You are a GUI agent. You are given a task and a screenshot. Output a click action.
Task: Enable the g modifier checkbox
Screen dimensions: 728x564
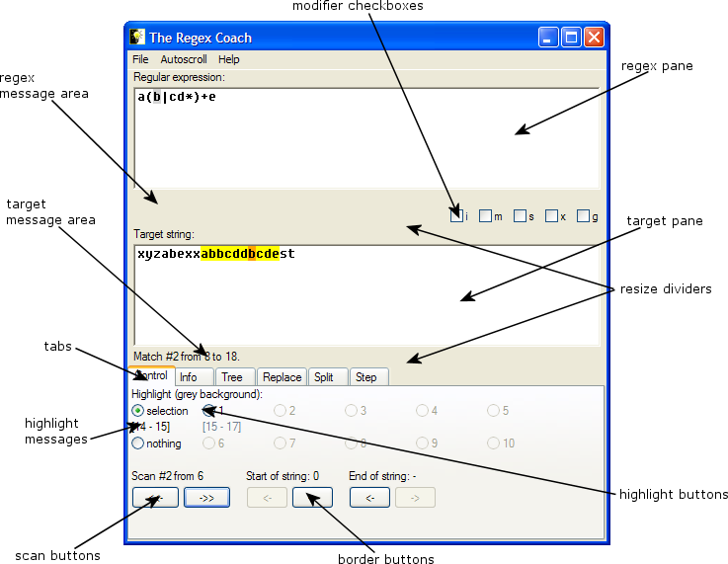583,216
